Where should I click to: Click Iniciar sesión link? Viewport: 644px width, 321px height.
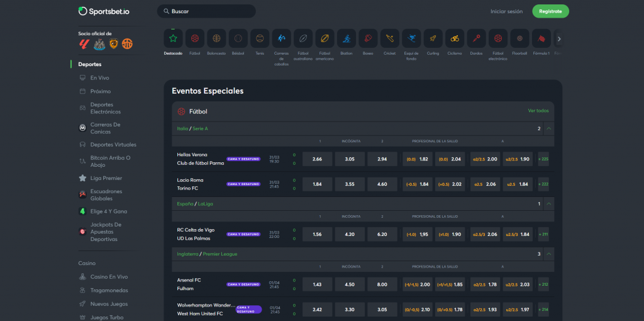coord(506,11)
